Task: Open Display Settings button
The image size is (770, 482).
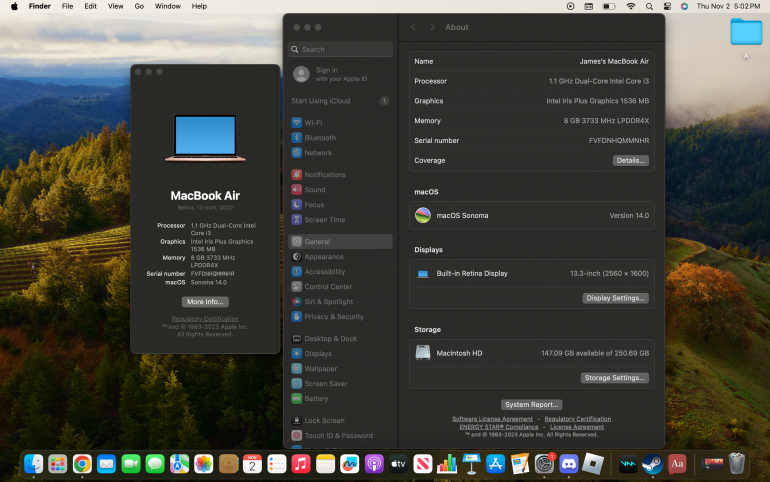Action: pos(615,298)
